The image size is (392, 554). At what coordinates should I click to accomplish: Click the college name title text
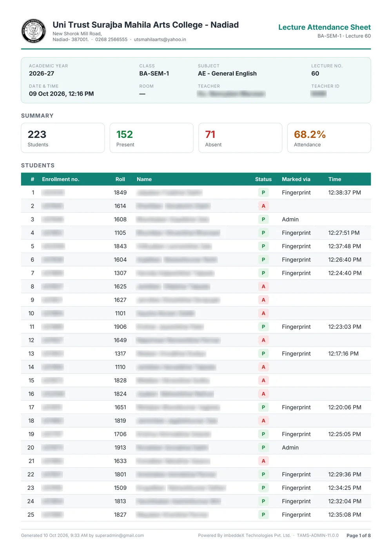click(x=146, y=25)
